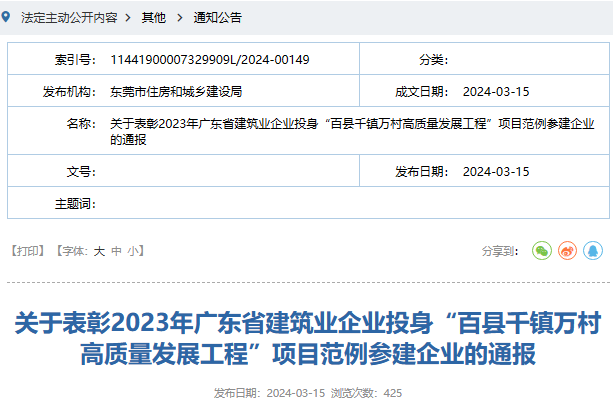Open 法定主动公开内容 breadcrumb link
The height and width of the screenshot is (411, 613).
click(69, 18)
